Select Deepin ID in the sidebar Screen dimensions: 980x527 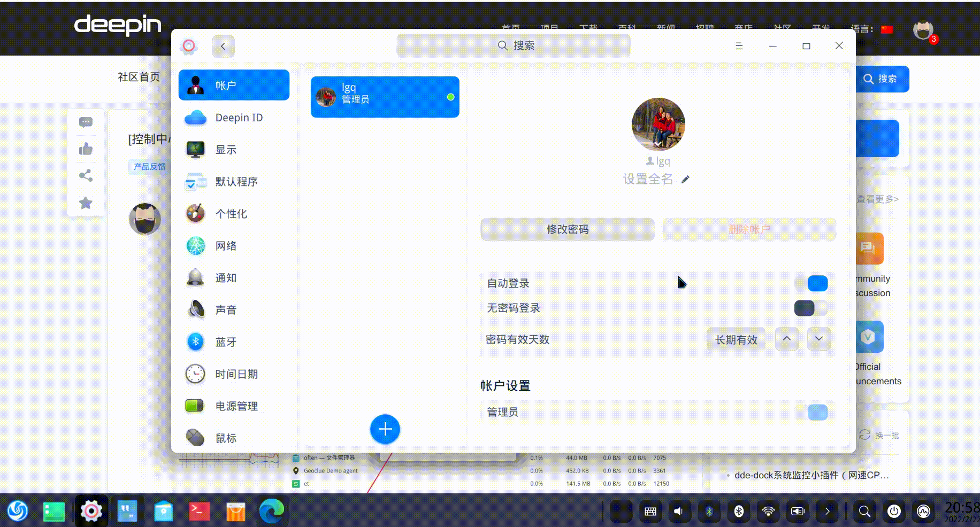(x=239, y=118)
